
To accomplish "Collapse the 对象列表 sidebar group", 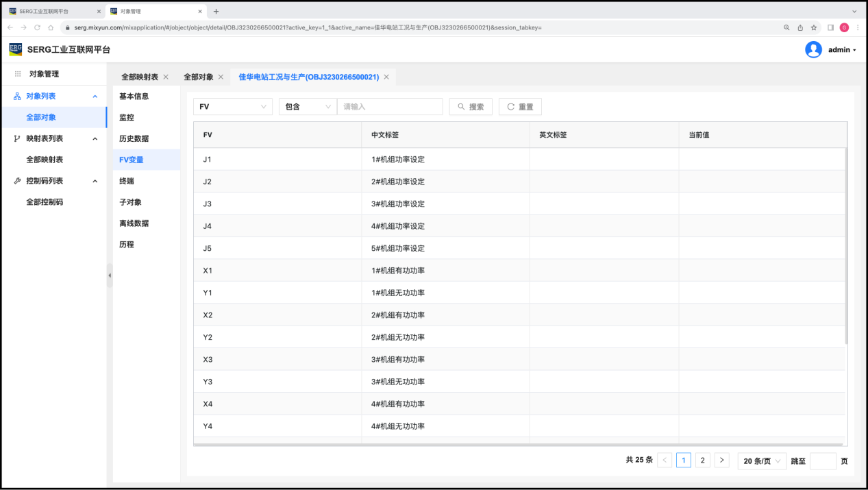I will coord(95,97).
